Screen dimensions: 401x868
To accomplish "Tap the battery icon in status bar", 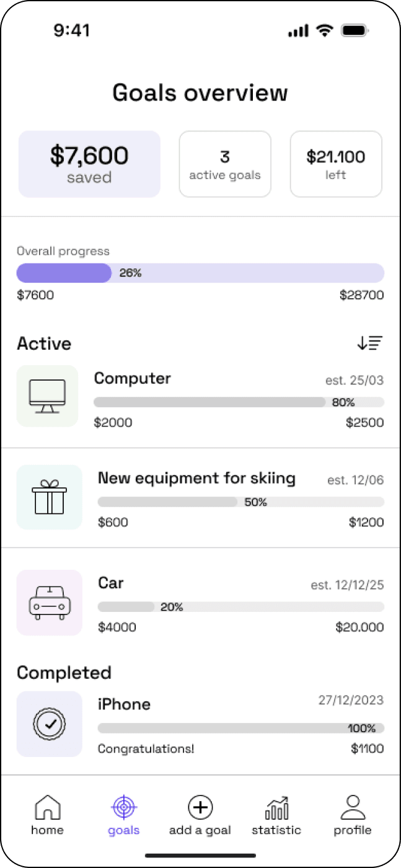I will 355,30.
